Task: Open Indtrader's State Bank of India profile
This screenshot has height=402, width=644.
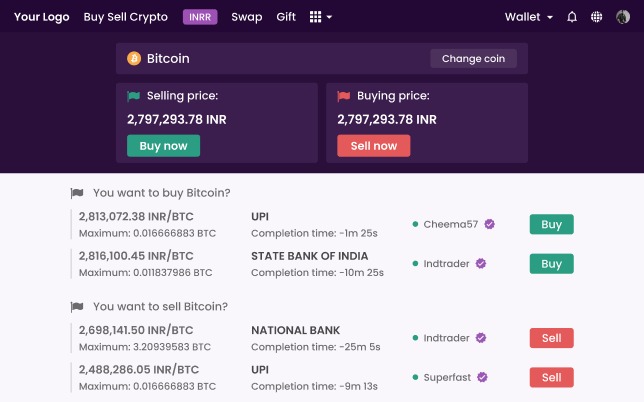Action: [x=446, y=264]
